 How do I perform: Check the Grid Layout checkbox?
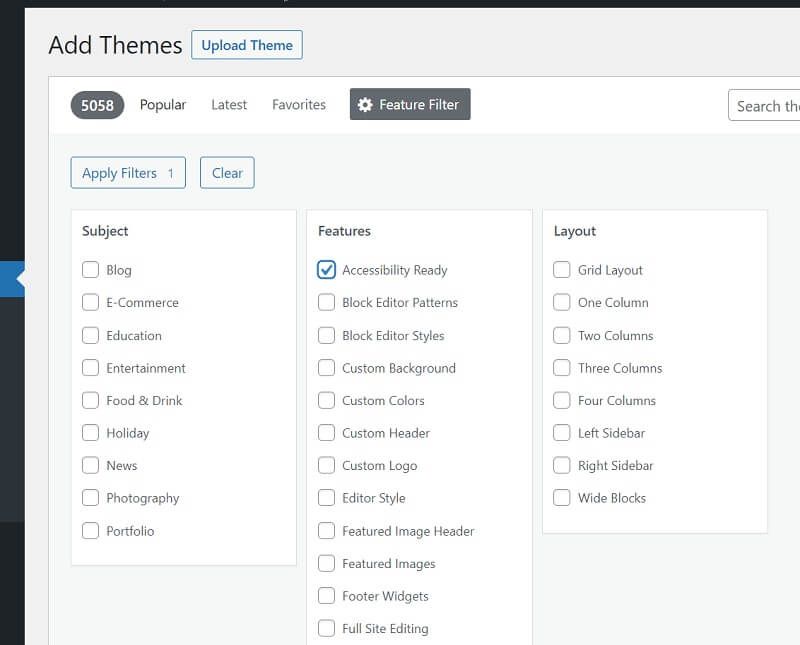562,269
